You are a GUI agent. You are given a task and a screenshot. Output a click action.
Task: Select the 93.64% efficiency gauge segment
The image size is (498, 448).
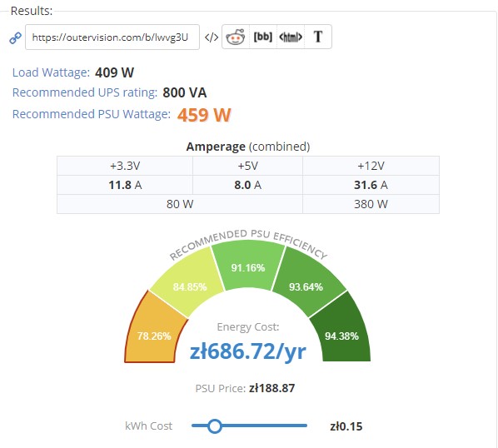[307, 282]
